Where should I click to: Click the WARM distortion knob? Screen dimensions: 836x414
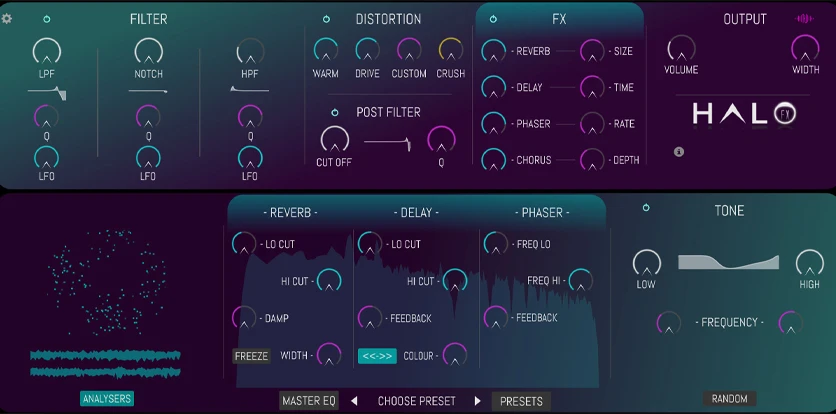click(x=326, y=50)
